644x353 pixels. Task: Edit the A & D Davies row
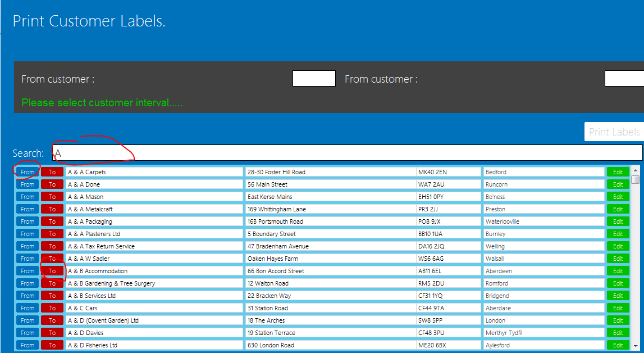click(x=618, y=332)
